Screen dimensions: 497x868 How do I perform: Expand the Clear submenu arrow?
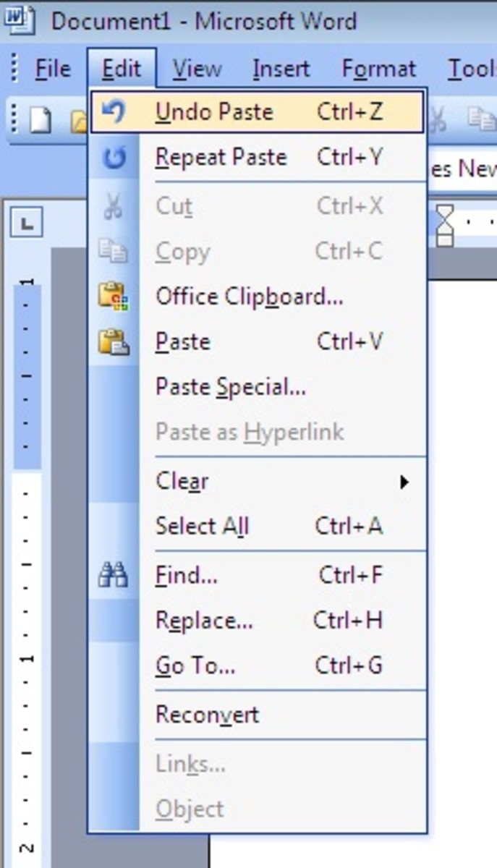click(x=404, y=482)
